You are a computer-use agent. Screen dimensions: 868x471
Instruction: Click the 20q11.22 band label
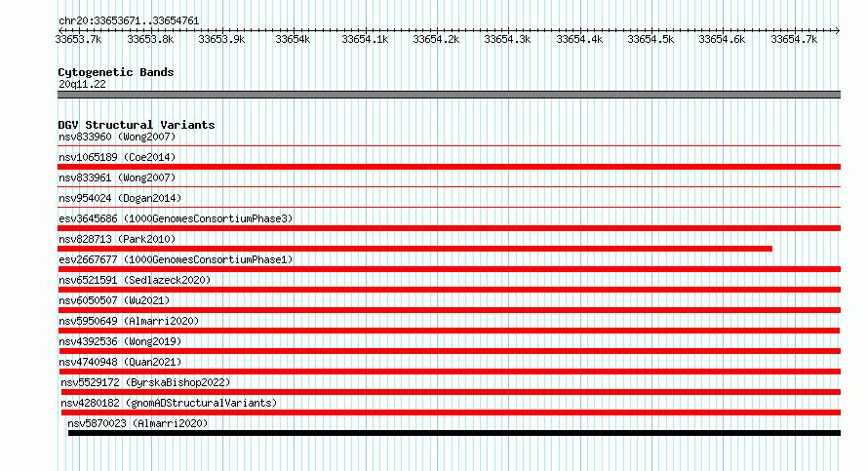coord(82,84)
